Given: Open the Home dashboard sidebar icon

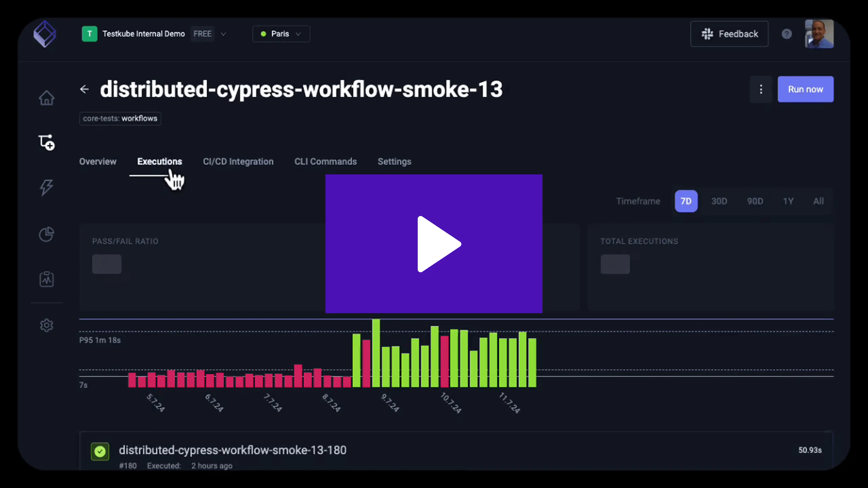Looking at the screenshot, I should [47, 98].
